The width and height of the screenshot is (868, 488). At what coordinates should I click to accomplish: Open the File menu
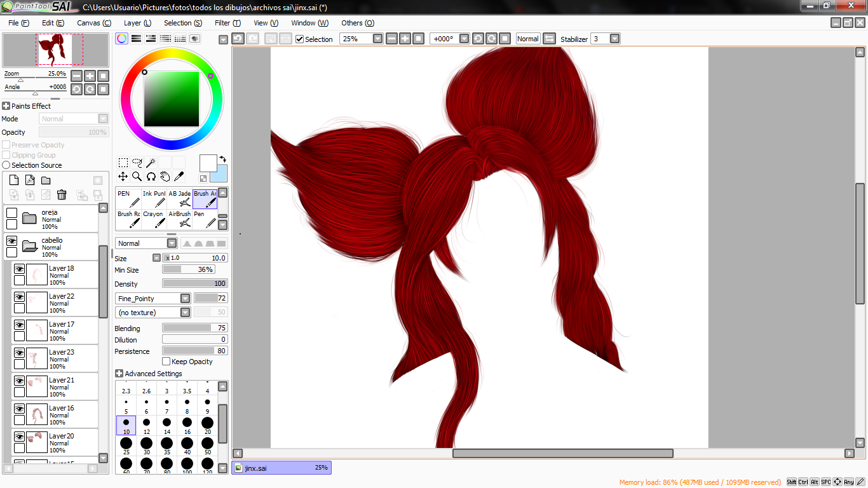pos(19,23)
